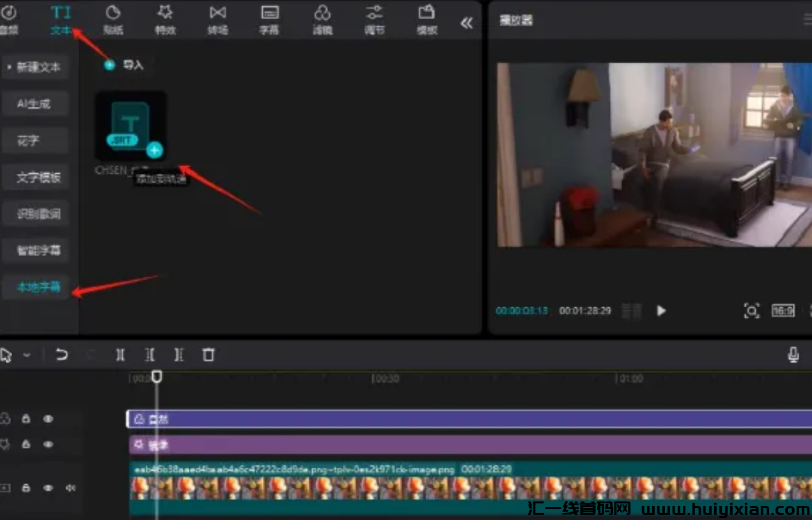Expand the 新建文本 sidebar category
This screenshot has height=520, width=812.
pos(35,67)
